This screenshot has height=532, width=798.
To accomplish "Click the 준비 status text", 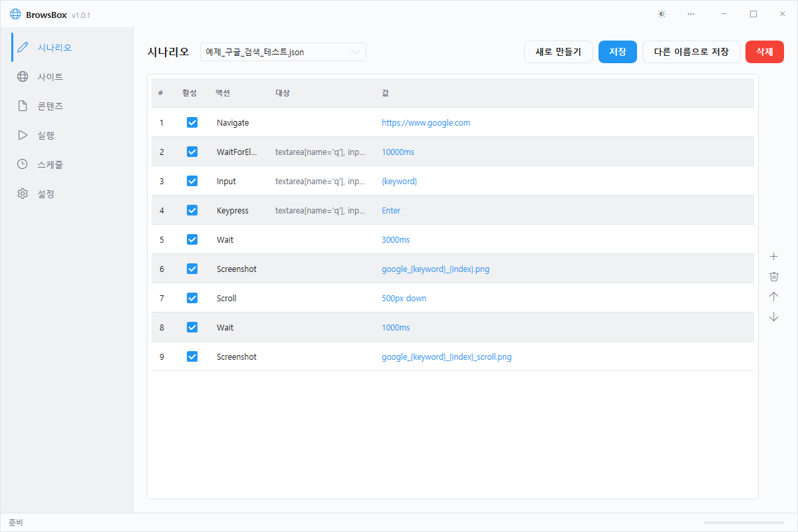I will 16,523.
